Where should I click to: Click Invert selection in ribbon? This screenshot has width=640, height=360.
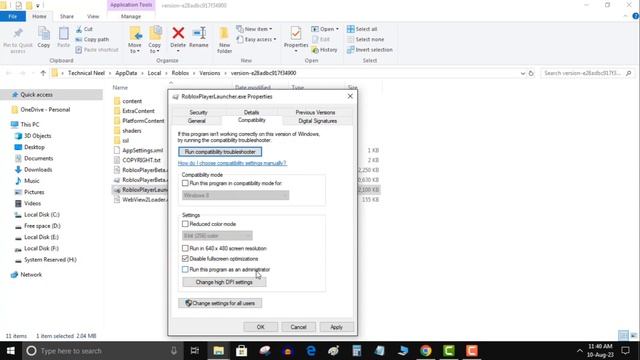click(x=369, y=50)
